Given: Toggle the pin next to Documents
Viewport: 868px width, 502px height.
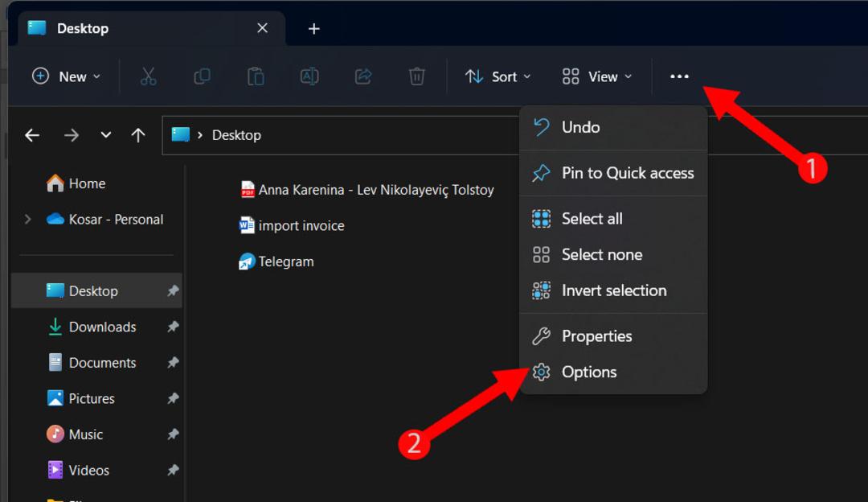Looking at the screenshot, I should click(x=173, y=362).
